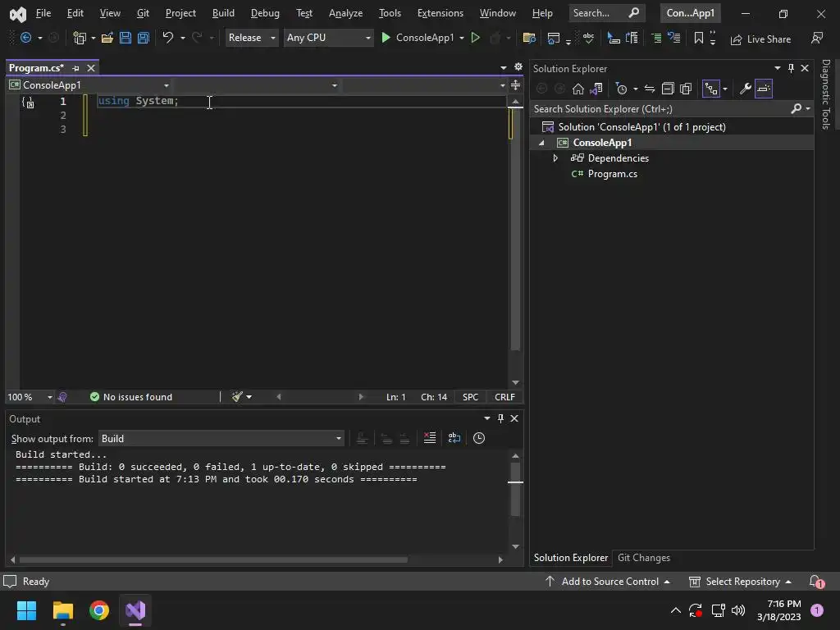This screenshot has height=630, width=840.
Task: Click the top Search box
Action: click(x=606, y=13)
